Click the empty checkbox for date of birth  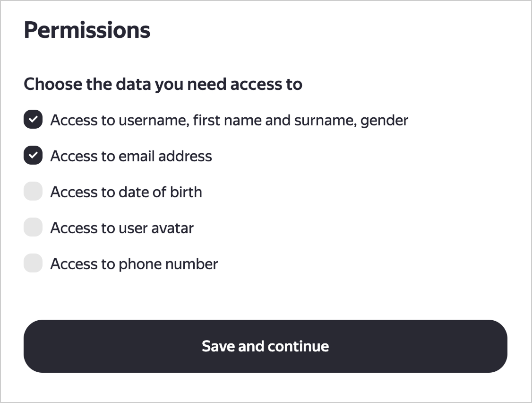pyautogui.click(x=33, y=191)
